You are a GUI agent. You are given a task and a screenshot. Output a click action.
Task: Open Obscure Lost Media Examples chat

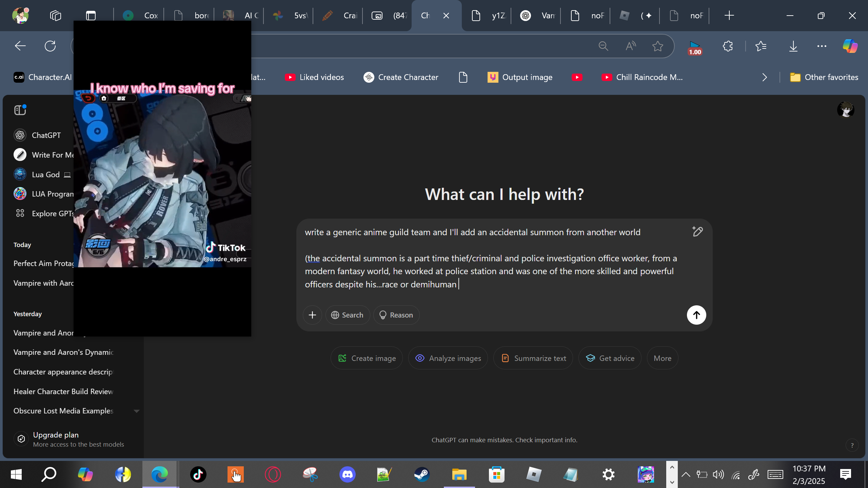[x=63, y=411]
